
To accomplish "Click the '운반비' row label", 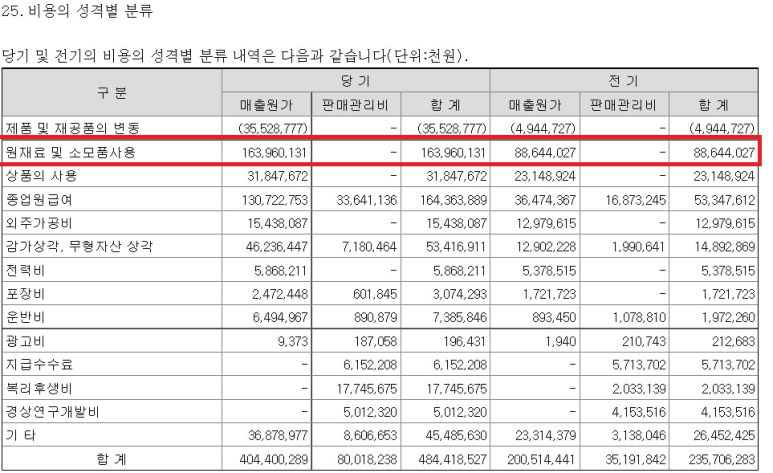I will pyautogui.click(x=25, y=317).
